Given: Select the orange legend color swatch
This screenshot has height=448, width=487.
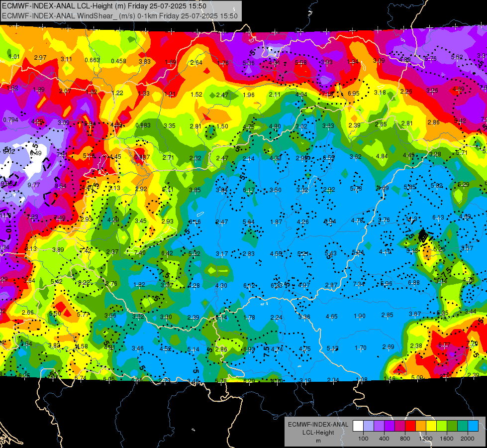Looking at the screenshot, I should [421, 426].
